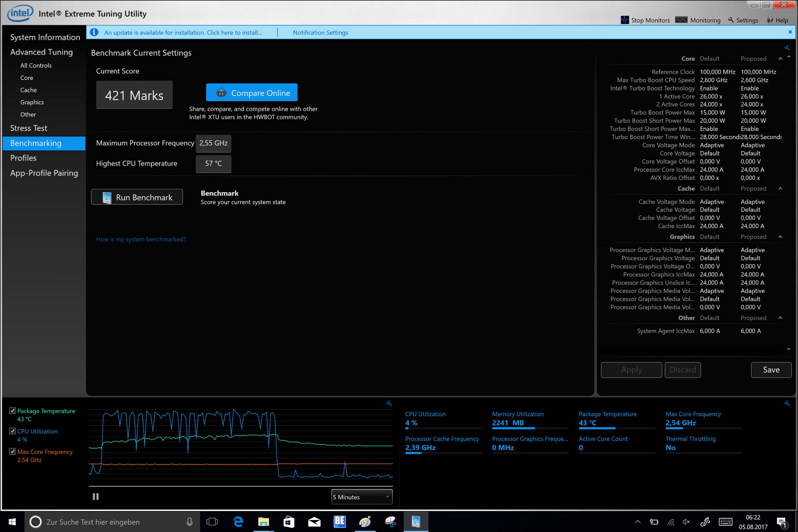Click the Discard button
798x532 pixels.
point(683,370)
